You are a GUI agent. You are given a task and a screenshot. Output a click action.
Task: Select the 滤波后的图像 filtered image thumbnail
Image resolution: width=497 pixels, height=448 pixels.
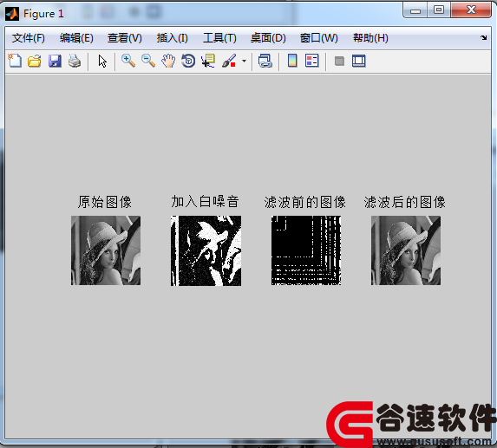(x=406, y=250)
